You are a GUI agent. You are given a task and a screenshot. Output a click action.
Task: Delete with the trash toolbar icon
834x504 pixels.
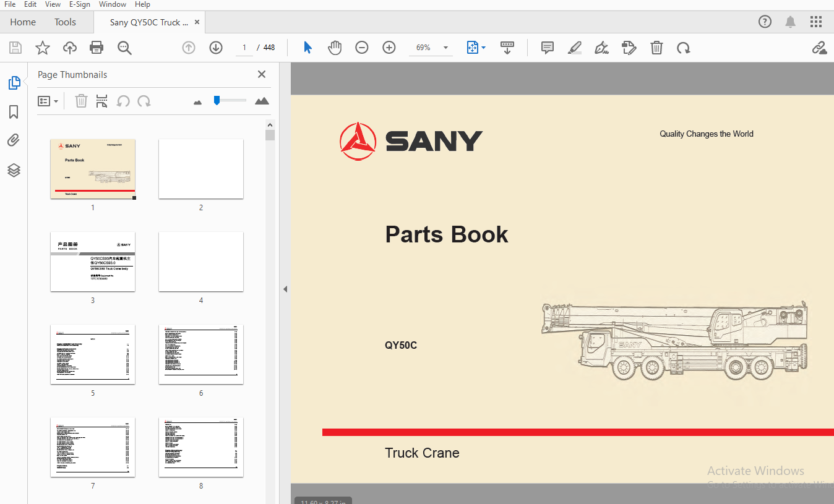[656, 48]
